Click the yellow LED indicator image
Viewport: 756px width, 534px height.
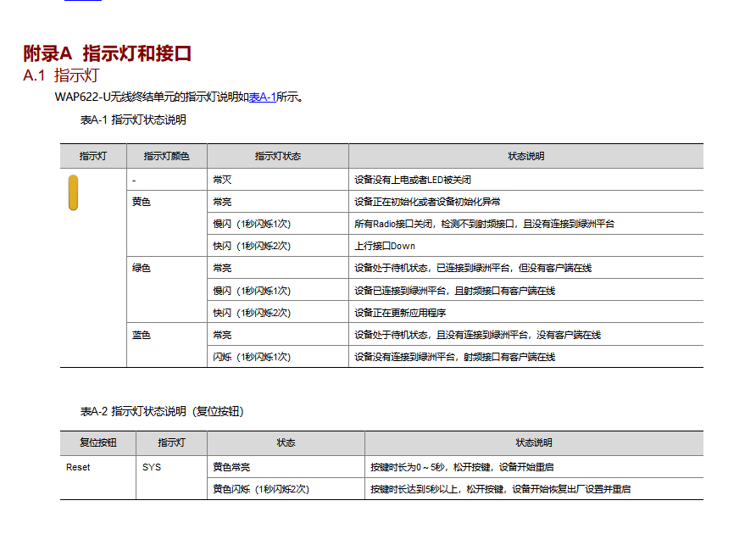(x=73, y=192)
